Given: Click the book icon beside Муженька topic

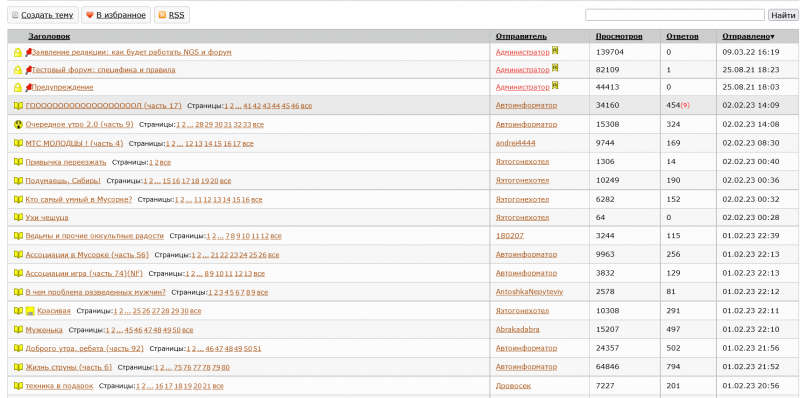Looking at the screenshot, I should pos(18,330).
